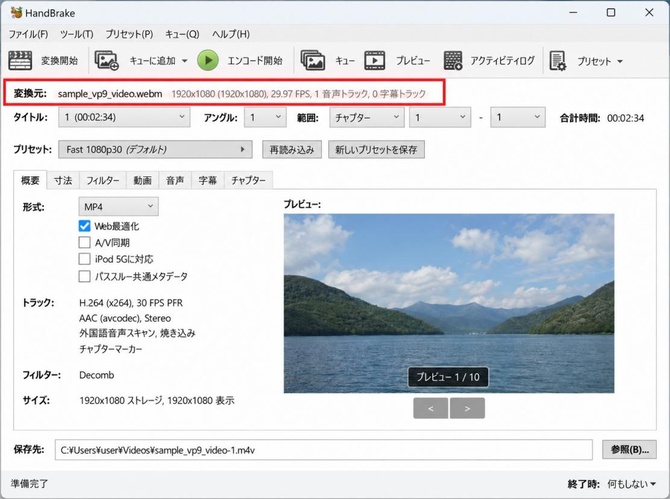Click the AAC (avcodec), Stereo text
The image size is (670, 499).
coord(125,318)
